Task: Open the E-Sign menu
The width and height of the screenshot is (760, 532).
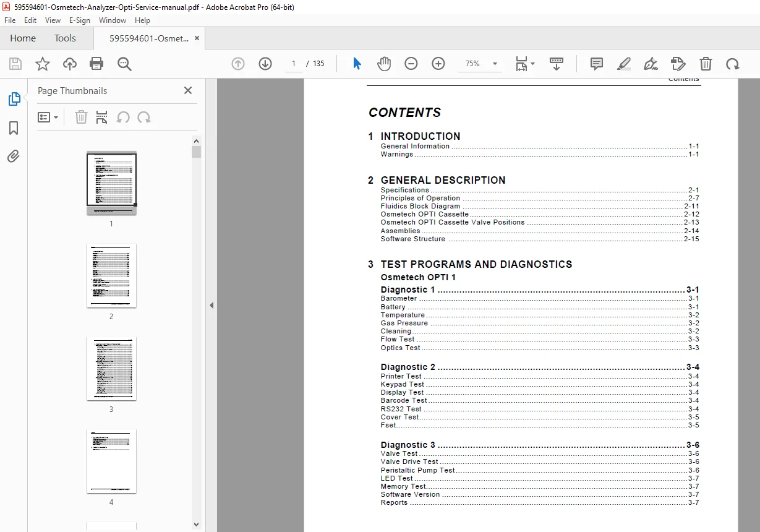Action: click(x=80, y=20)
